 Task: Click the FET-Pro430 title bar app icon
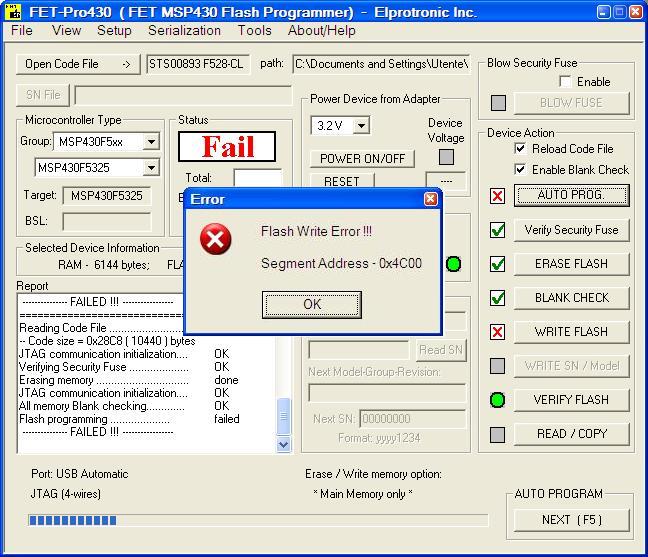[14, 12]
